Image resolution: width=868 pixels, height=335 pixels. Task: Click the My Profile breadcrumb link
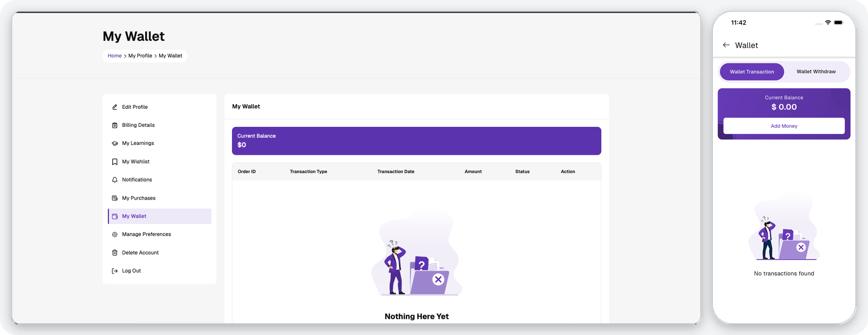140,56
